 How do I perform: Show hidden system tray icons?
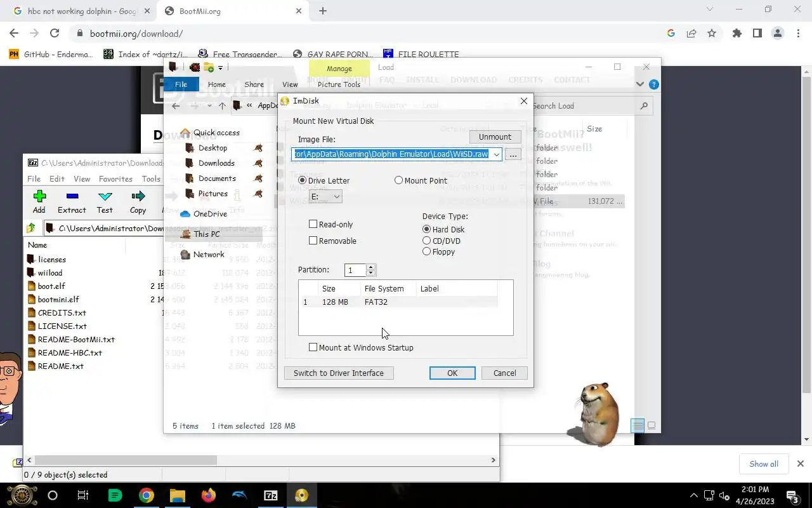click(x=693, y=496)
